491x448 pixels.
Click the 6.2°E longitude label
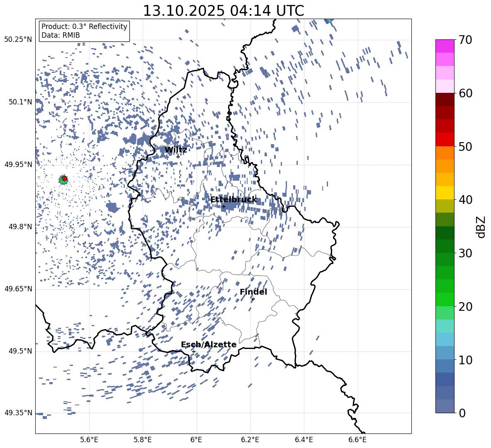pyautogui.click(x=250, y=440)
